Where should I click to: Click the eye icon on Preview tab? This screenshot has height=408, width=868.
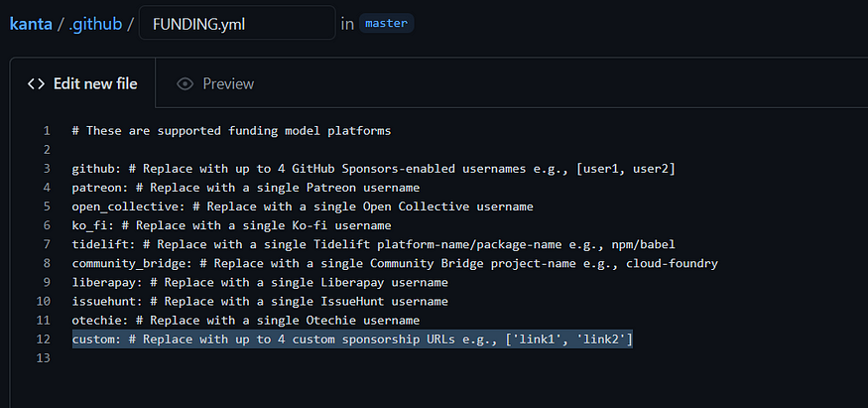(x=185, y=83)
